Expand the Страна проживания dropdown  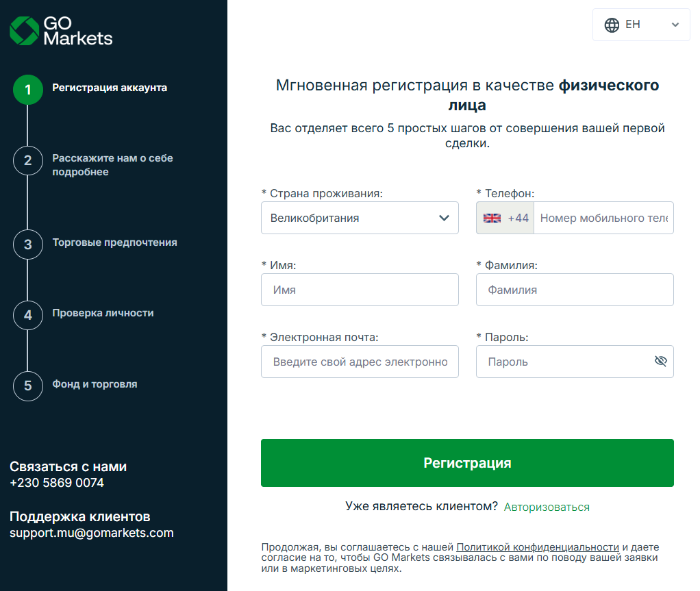click(x=360, y=218)
